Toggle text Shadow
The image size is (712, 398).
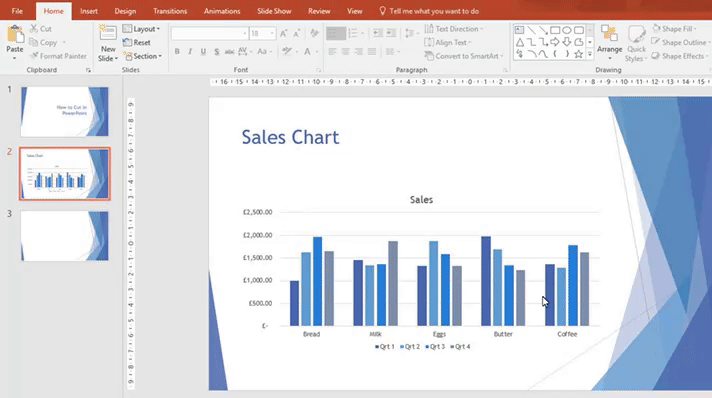(217, 51)
